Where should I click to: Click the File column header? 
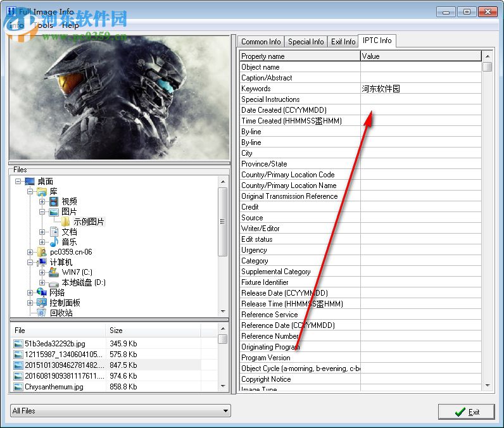[x=58, y=330]
